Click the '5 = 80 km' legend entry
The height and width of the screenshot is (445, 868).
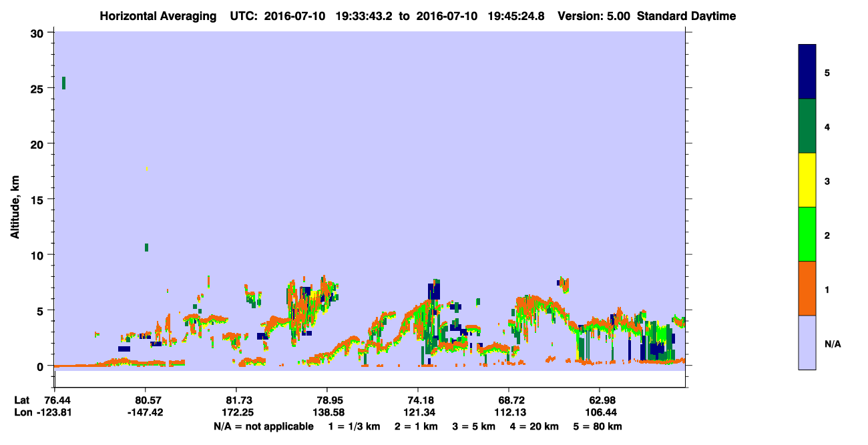(x=597, y=426)
